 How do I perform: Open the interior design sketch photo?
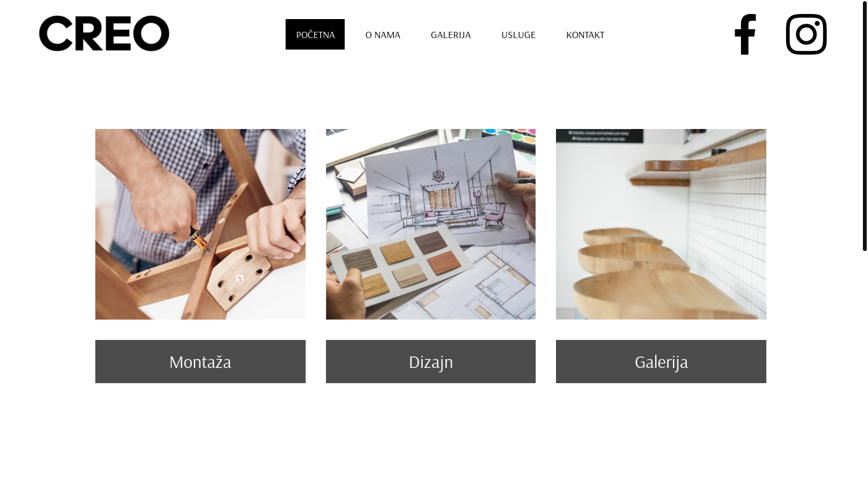pos(431,224)
